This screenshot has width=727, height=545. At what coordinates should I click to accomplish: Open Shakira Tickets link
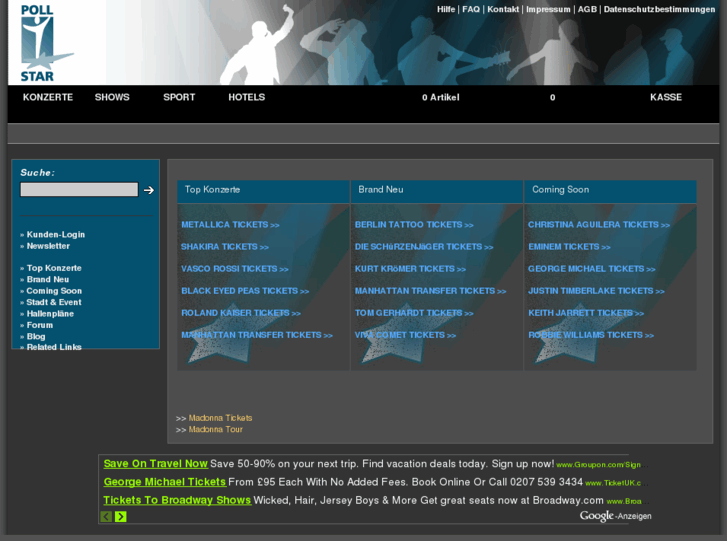(x=224, y=247)
